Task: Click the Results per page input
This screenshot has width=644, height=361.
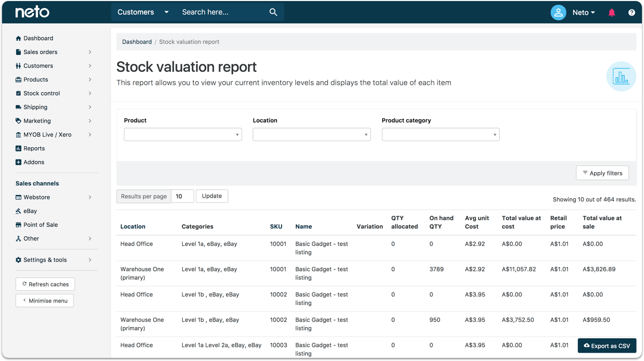Action: (182, 196)
